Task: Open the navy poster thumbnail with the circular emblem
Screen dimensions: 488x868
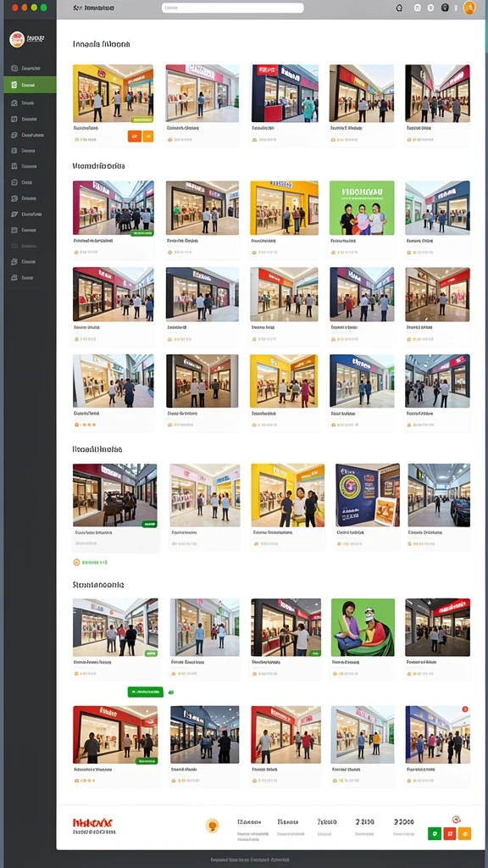Action: (x=368, y=495)
